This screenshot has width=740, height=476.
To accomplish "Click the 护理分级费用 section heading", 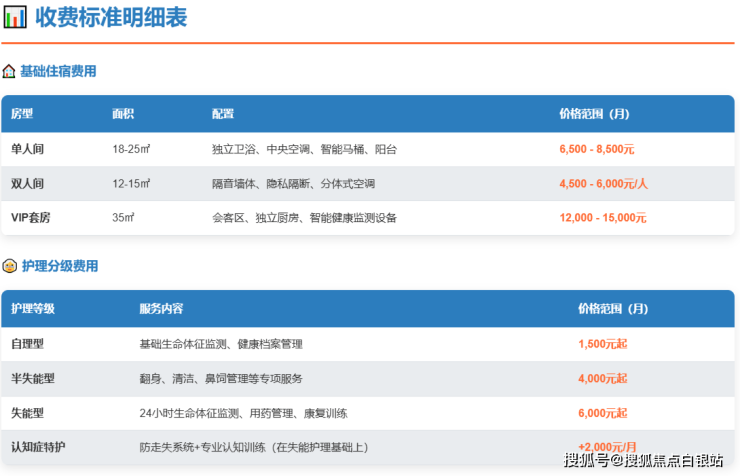I will click(59, 267).
